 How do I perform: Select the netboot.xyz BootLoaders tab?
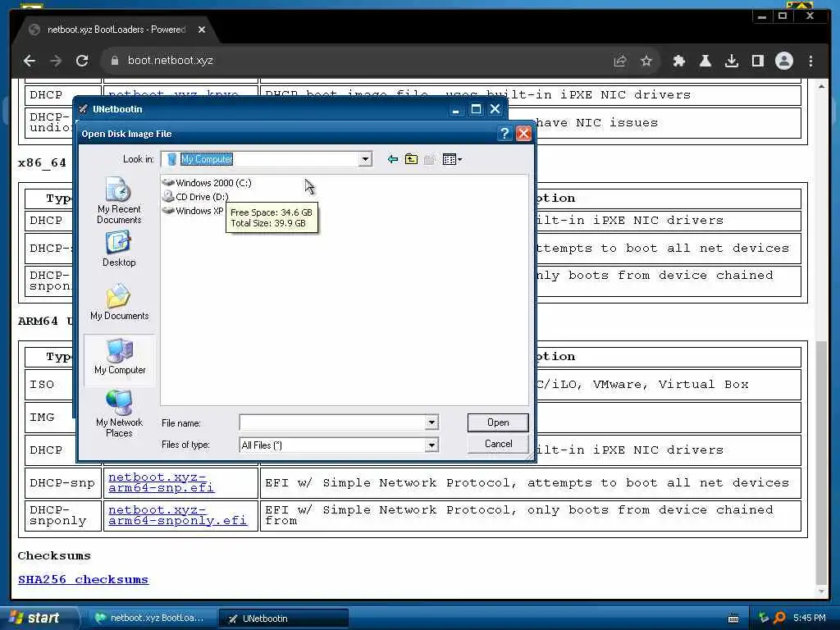click(x=116, y=30)
